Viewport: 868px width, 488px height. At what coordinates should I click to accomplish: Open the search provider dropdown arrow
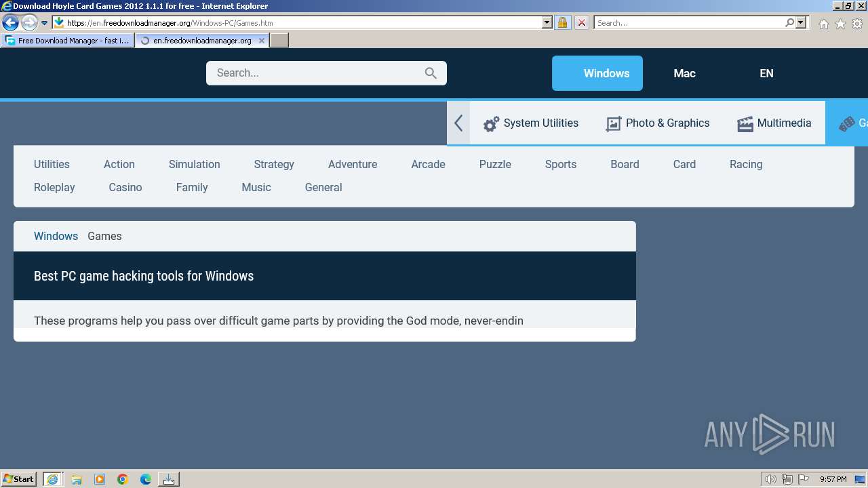pyautogui.click(x=801, y=22)
